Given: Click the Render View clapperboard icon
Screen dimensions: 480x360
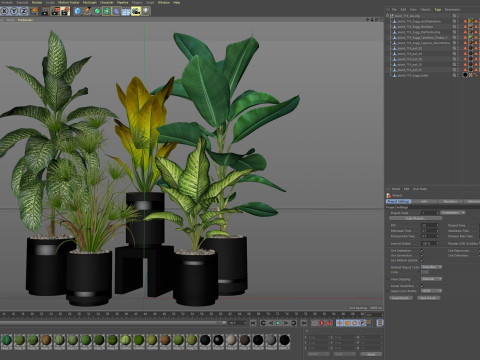Looking at the screenshot, I should 45,11.
